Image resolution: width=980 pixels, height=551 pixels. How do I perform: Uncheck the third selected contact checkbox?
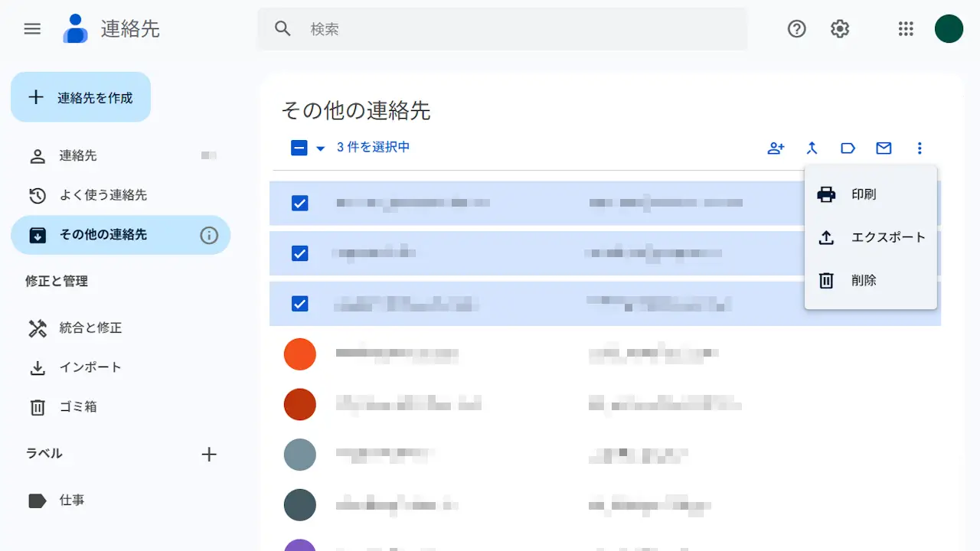point(300,304)
